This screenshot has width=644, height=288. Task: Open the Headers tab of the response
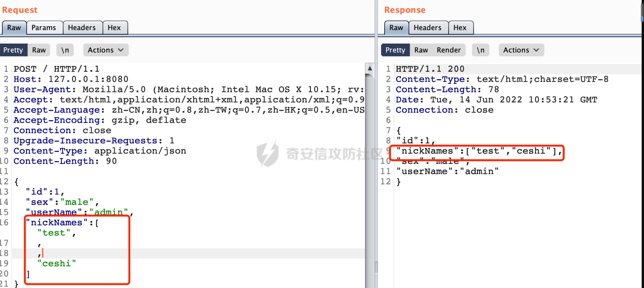[x=428, y=27]
